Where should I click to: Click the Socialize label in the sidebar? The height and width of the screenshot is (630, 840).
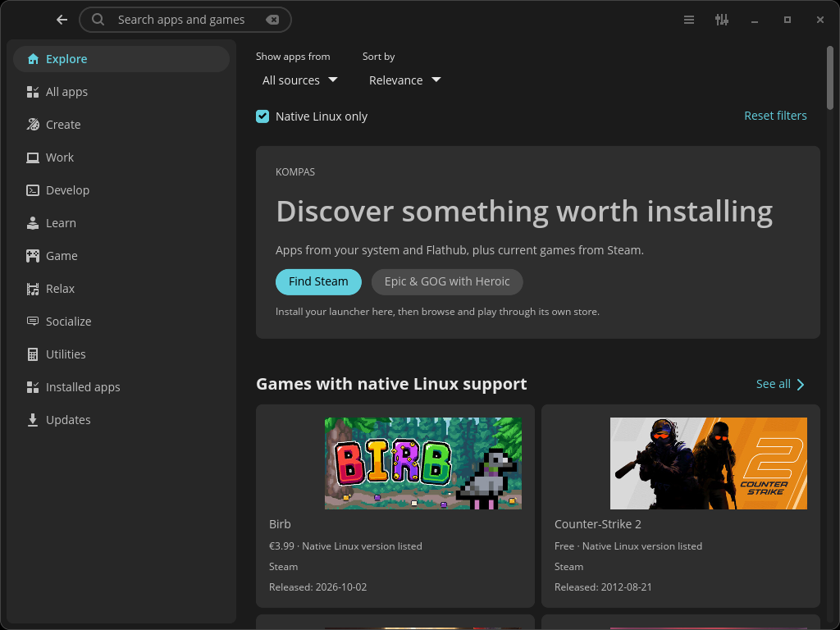coord(69,322)
